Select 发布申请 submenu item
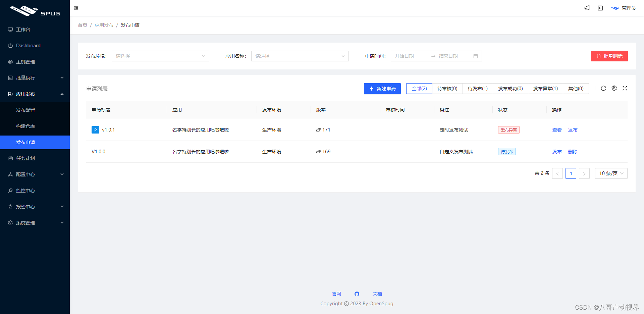 click(x=35, y=142)
